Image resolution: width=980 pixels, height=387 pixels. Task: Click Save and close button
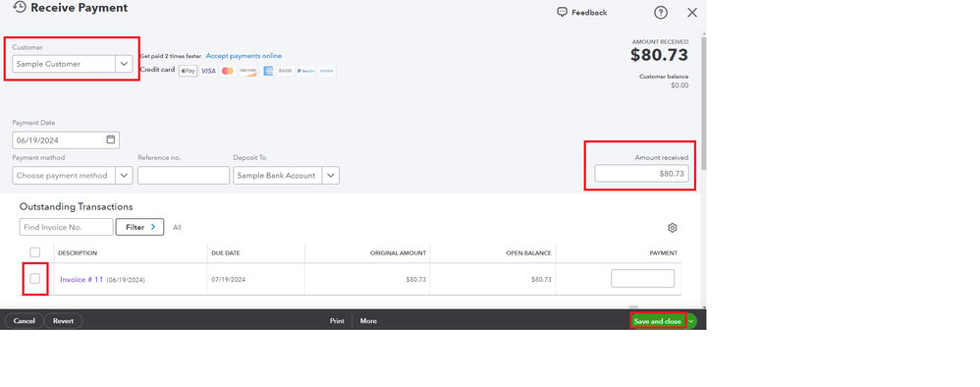click(658, 321)
